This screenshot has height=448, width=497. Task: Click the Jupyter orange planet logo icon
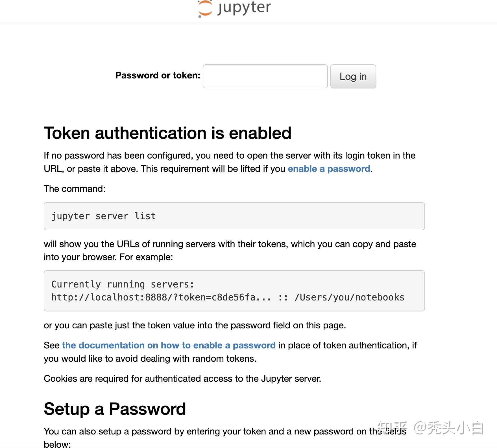[205, 8]
